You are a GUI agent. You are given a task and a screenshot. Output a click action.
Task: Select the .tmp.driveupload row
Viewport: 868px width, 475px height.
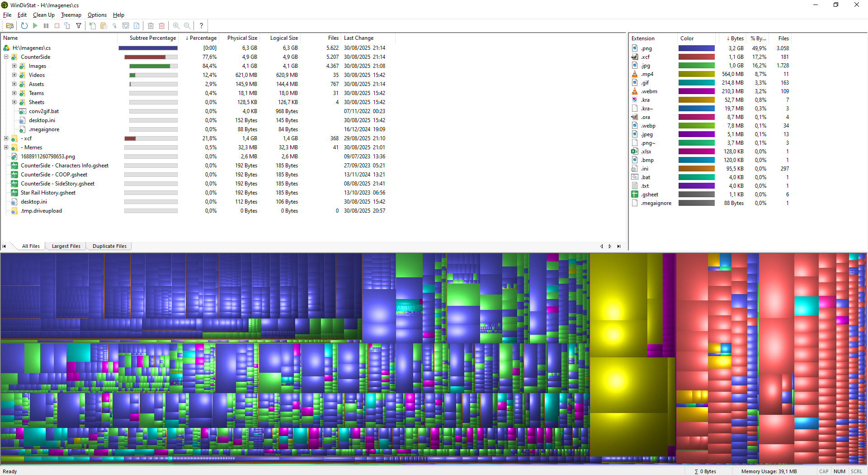[x=198, y=211]
